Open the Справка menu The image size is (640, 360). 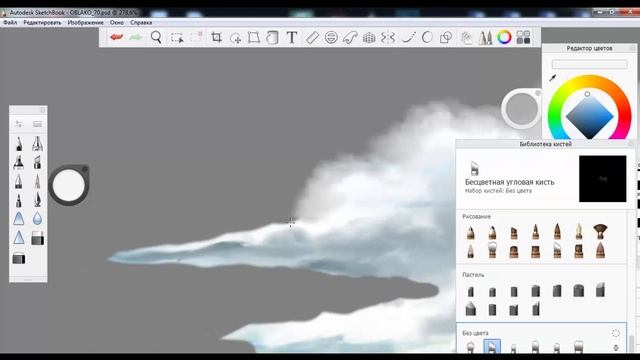click(141, 22)
